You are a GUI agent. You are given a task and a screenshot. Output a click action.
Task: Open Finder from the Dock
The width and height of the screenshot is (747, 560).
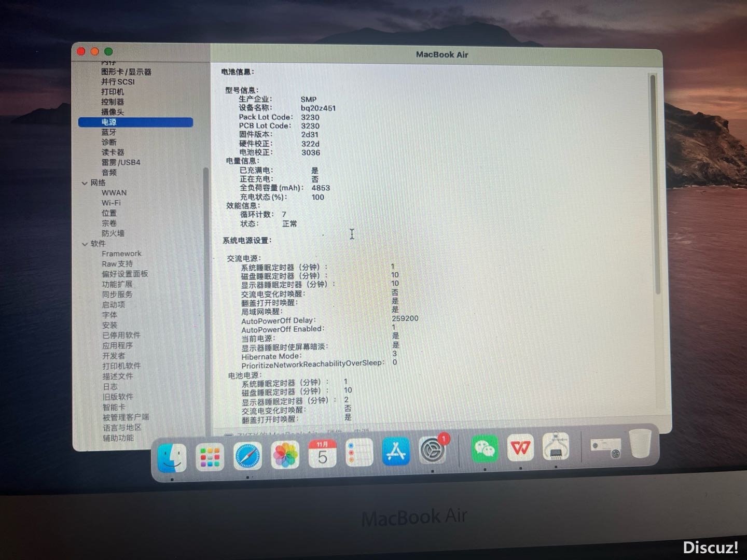click(172, 458)
